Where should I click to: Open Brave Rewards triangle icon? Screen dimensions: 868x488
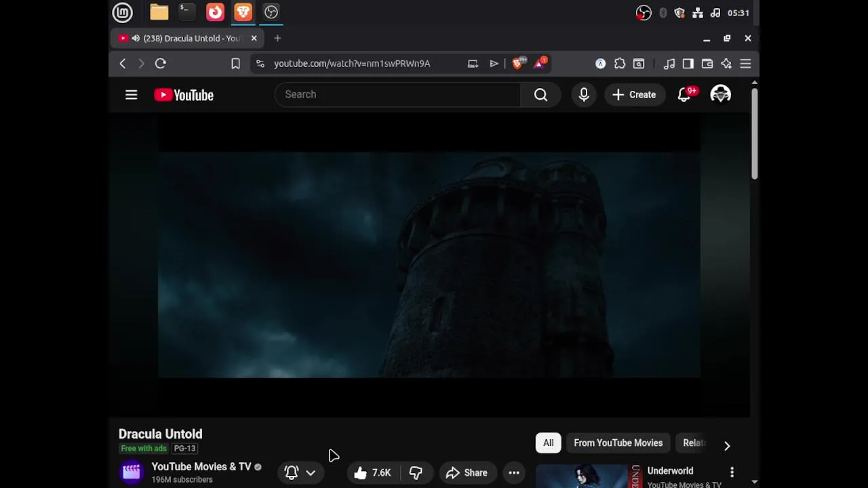540,64
